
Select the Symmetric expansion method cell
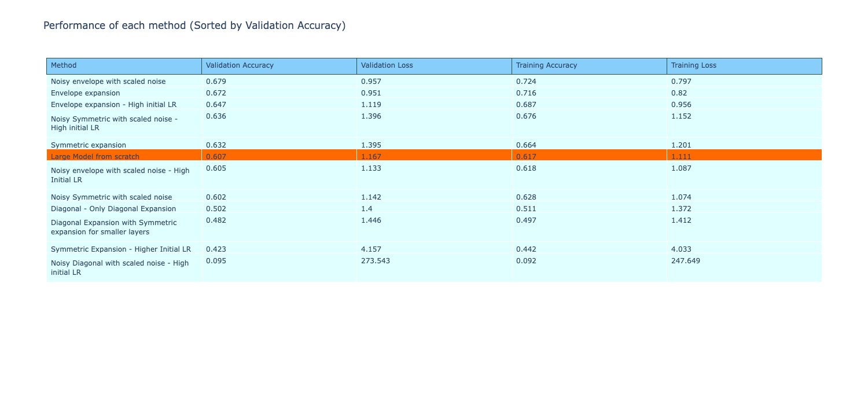[x=89, y=145]
